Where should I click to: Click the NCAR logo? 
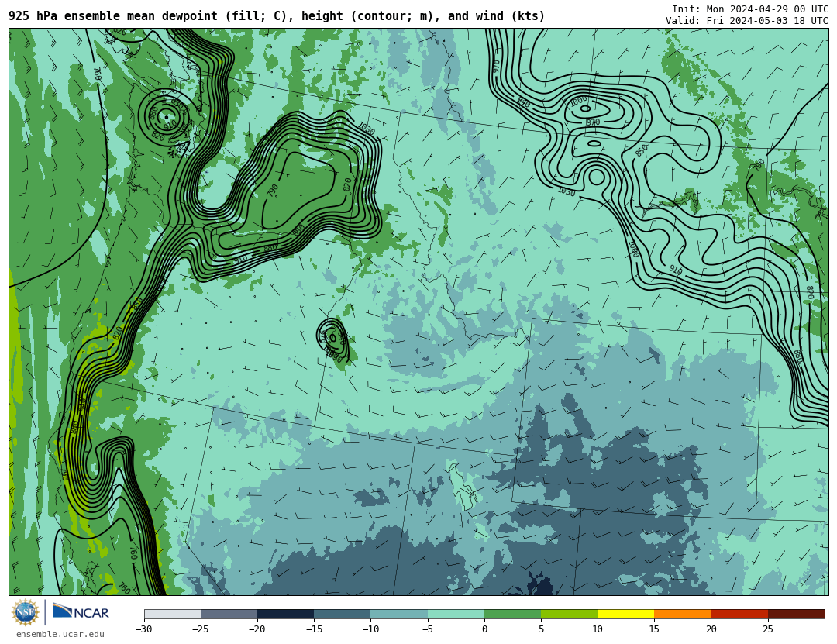point(81,611)
